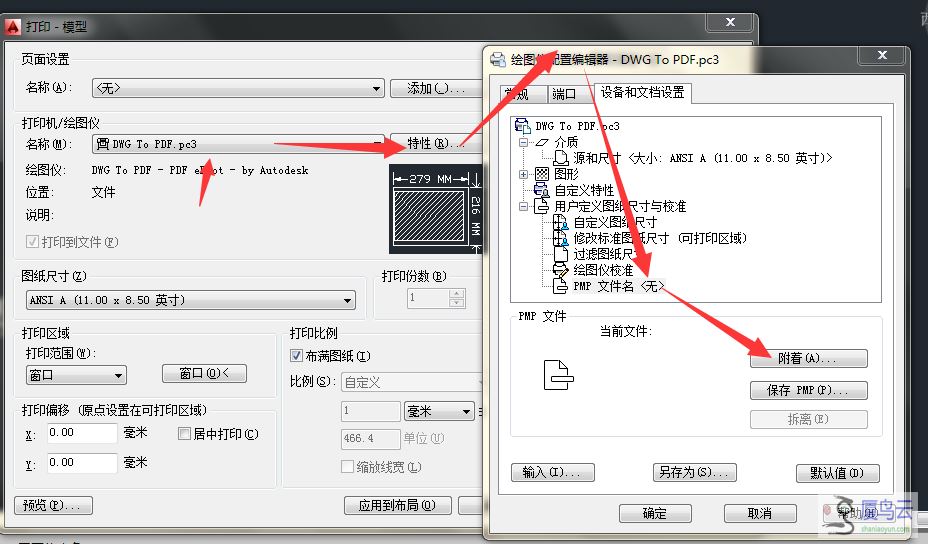This screenshot has width=928, height=544.
Task: Open the printer 名称 DWG To PDF.pc3 dropdown
Action: 238,144
